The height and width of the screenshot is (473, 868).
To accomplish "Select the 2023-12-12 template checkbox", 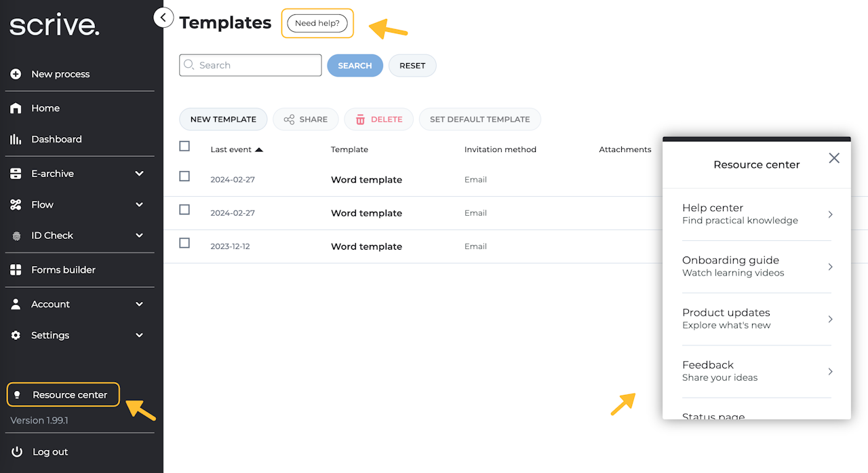I will (184, 243).
